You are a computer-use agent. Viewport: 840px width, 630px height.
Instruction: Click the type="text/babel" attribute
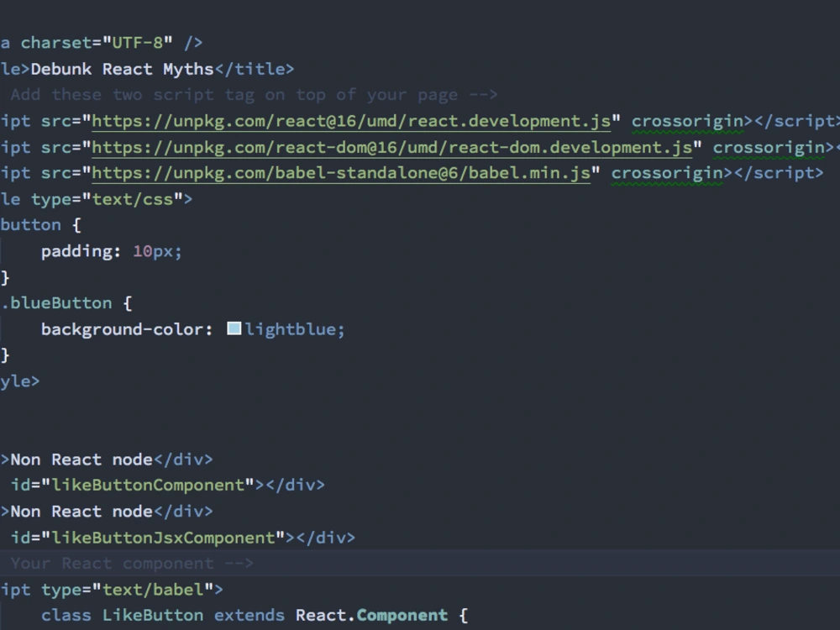pyautogui.click(x=127, y=590)
